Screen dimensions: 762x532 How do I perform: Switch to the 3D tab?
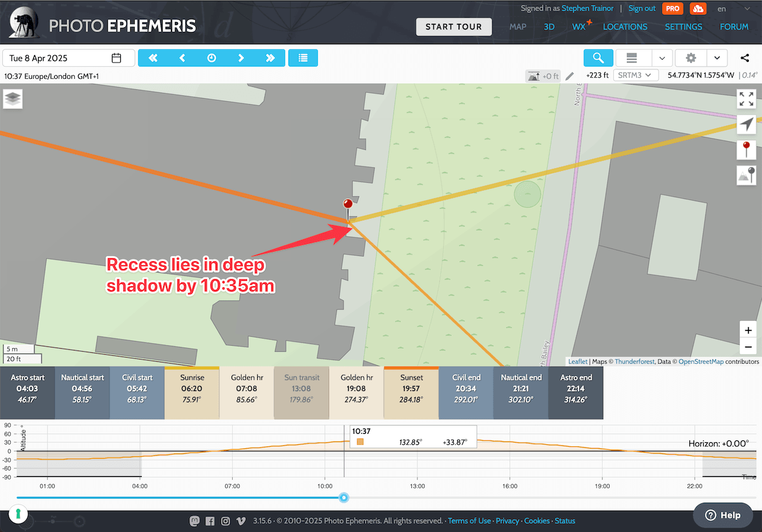click(549, 27)
